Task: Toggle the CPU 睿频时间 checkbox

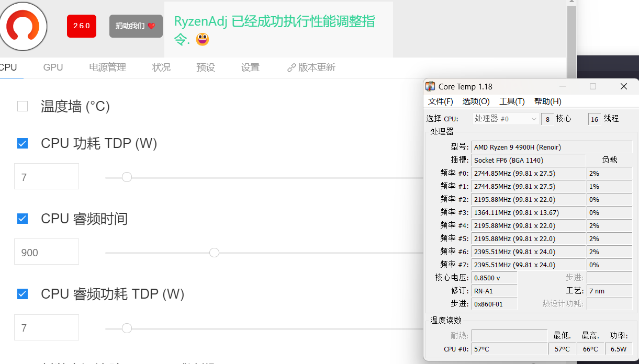Action: [23, 219]
